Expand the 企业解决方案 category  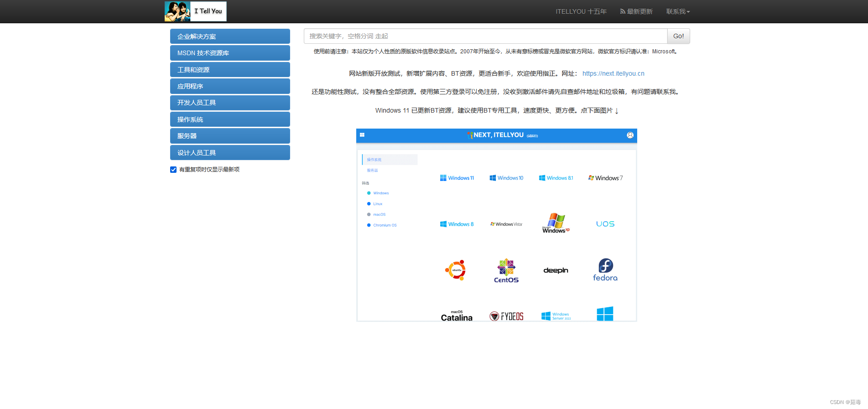[230, 36]
